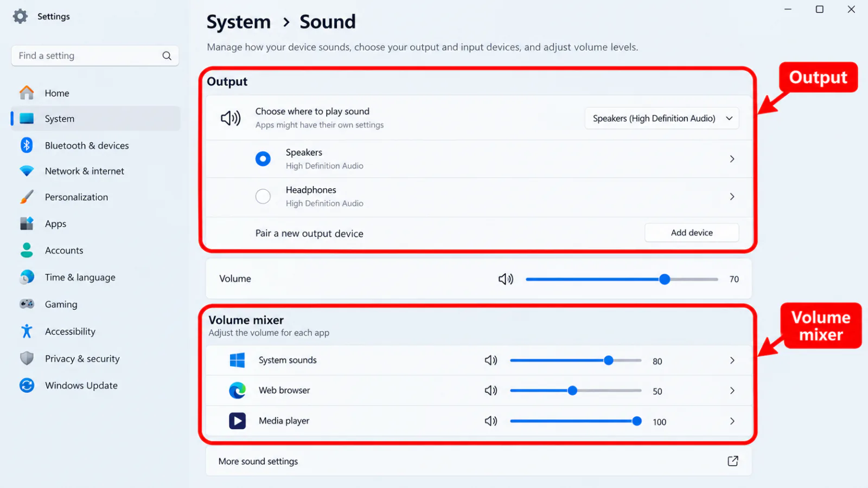Expand Media player mixer chevron

click(732, 421)
